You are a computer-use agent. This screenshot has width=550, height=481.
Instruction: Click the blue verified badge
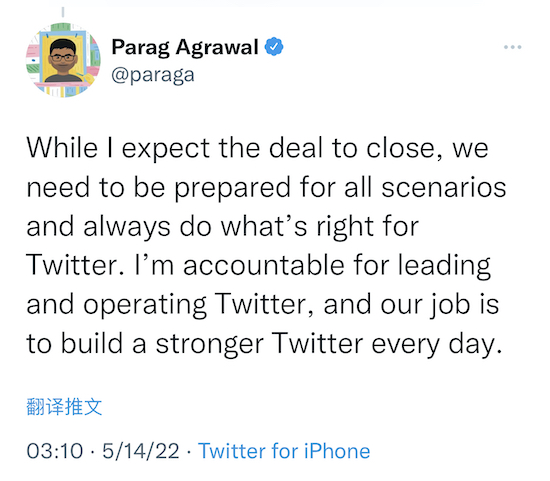pyautogui.click(x=274, y=47)
